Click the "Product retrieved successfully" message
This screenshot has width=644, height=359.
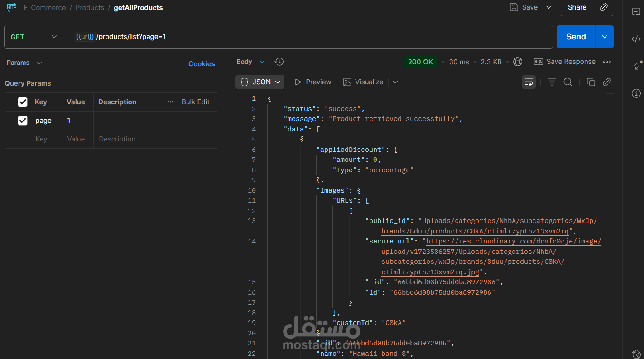(394, 119)
